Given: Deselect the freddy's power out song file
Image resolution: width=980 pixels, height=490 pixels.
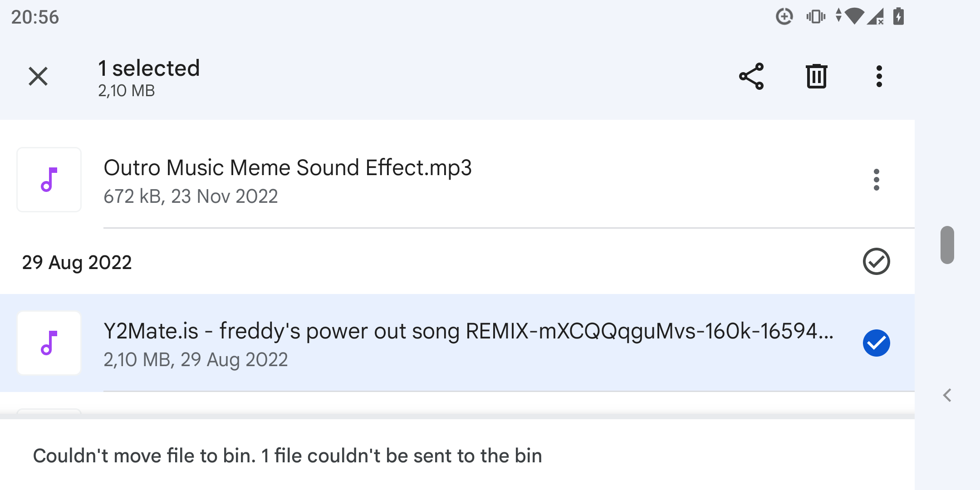Looking at the screenshot, I should tap(876, 343).
